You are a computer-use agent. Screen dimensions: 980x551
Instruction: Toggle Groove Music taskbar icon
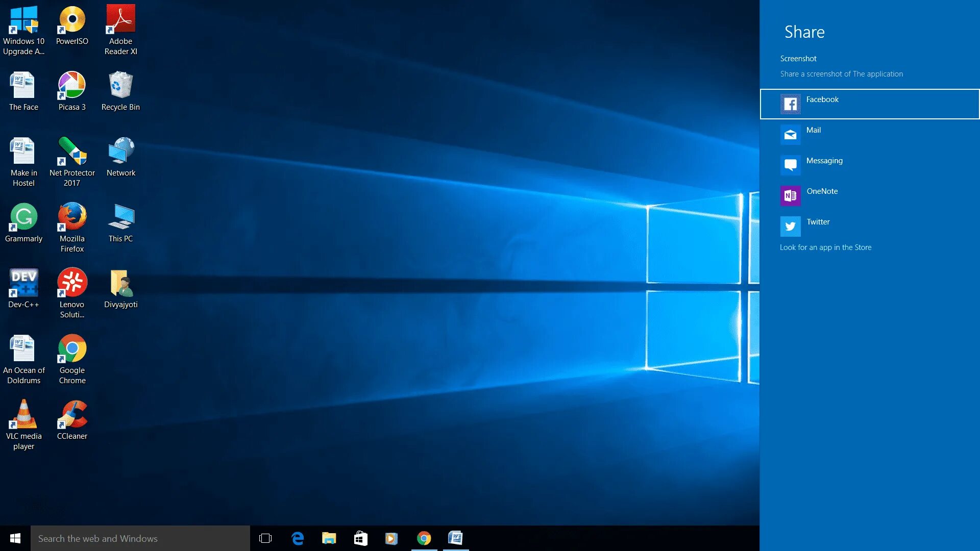click(x=391, y=538)
